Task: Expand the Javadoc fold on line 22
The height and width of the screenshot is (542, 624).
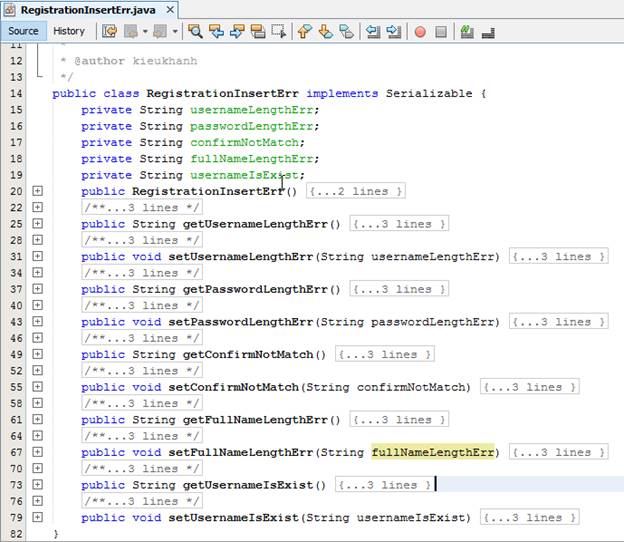Action: tap(37, 207)
